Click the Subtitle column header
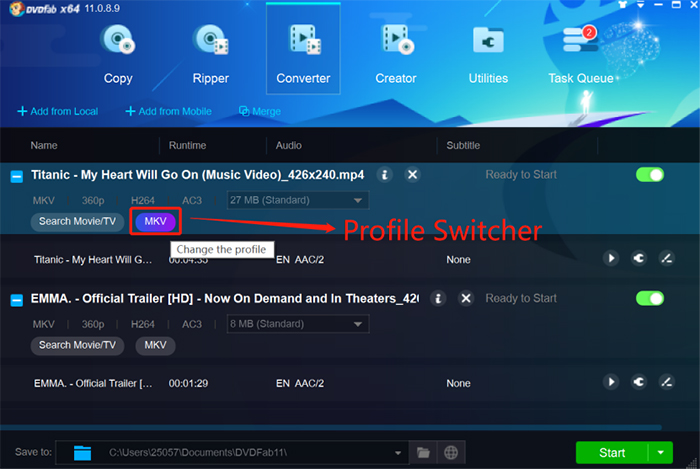The image size is (700, 469). 463,145
